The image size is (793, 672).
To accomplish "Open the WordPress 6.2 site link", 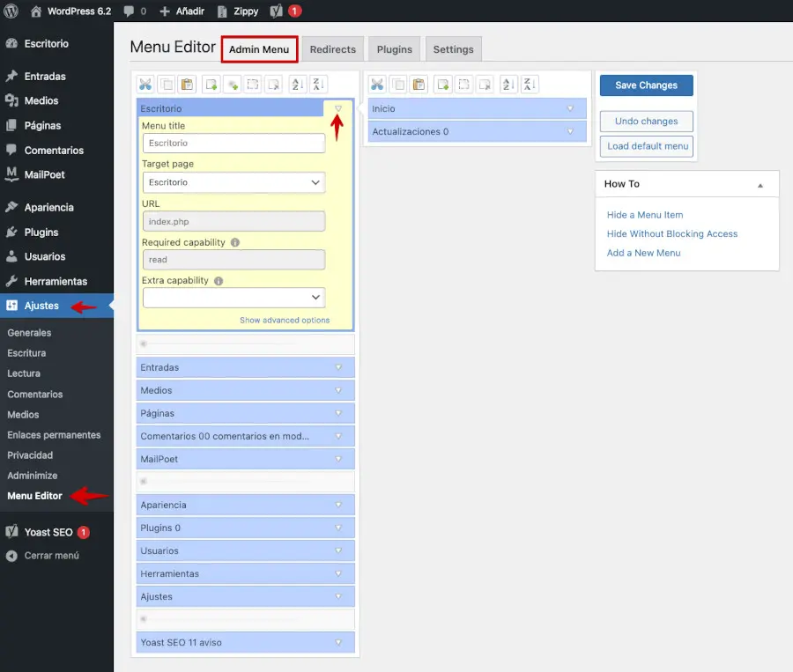I will pos(70,11).
